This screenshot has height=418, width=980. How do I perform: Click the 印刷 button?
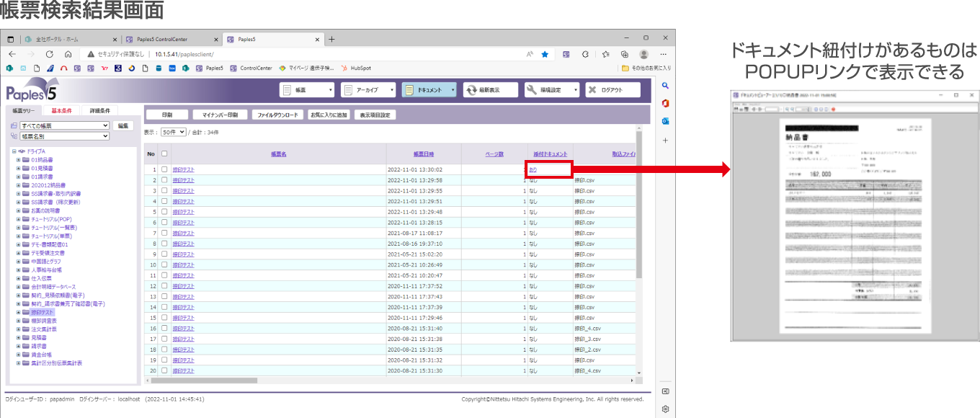(x=167, y=115)
